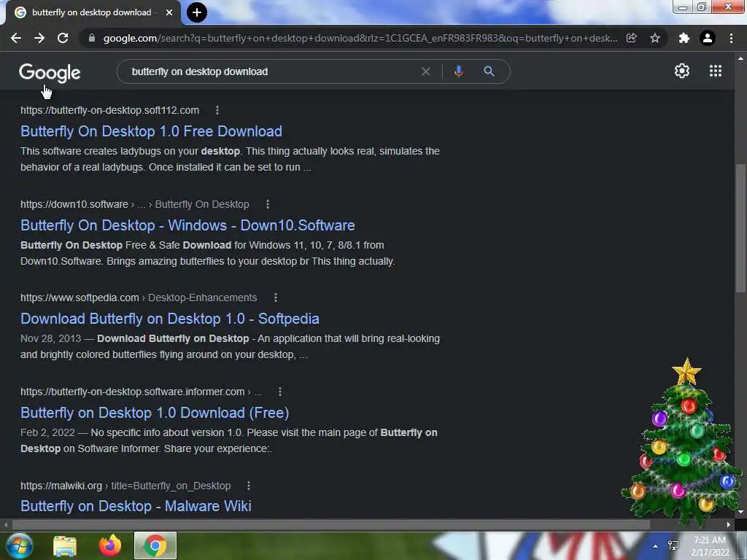Go to Google home via logo
This screenshot has height=560, width=747.
(50, 73)
